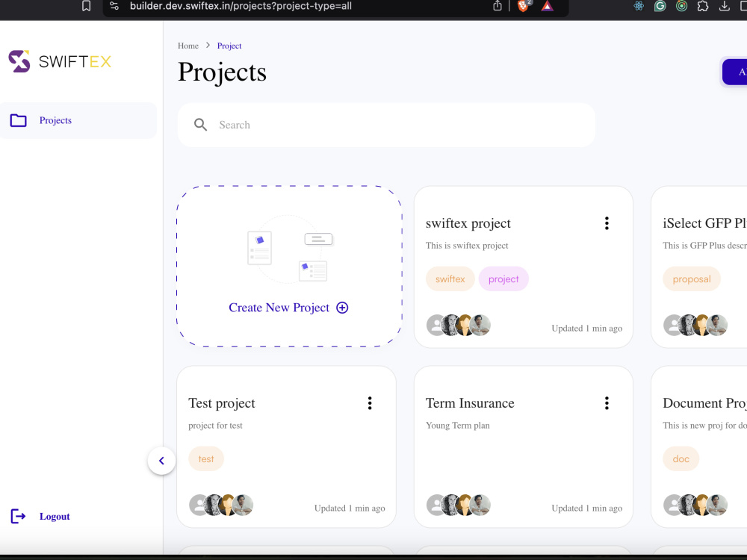Go to Home breadcrumb
The width and height of the screenshot is (747, 560).
point(187,46)
